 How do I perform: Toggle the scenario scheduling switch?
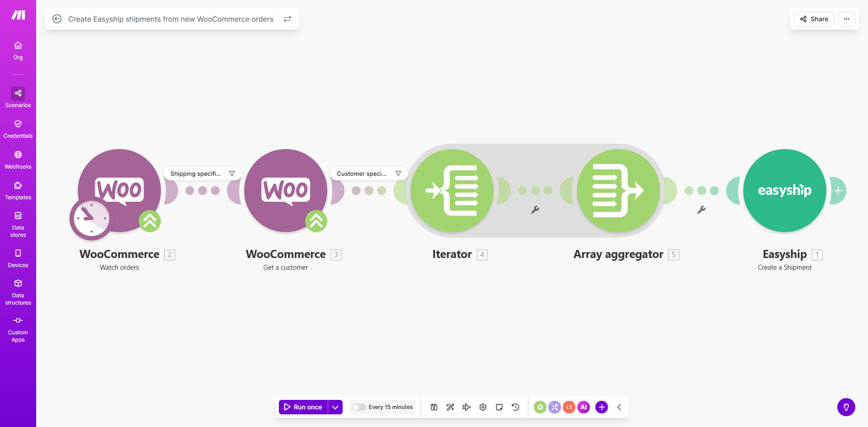click(x=359, y=407)
